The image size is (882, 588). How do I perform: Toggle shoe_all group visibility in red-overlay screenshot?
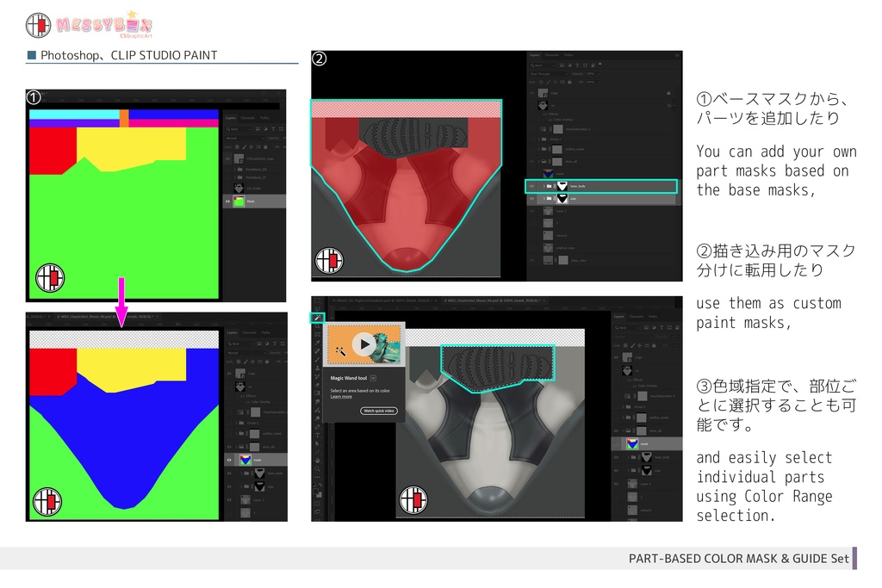[x=531, y=161]
